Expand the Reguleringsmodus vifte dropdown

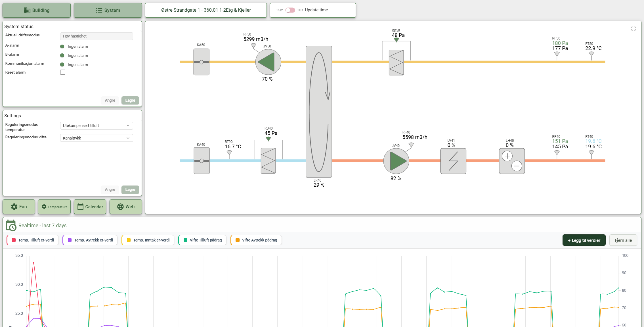point(97,138)
